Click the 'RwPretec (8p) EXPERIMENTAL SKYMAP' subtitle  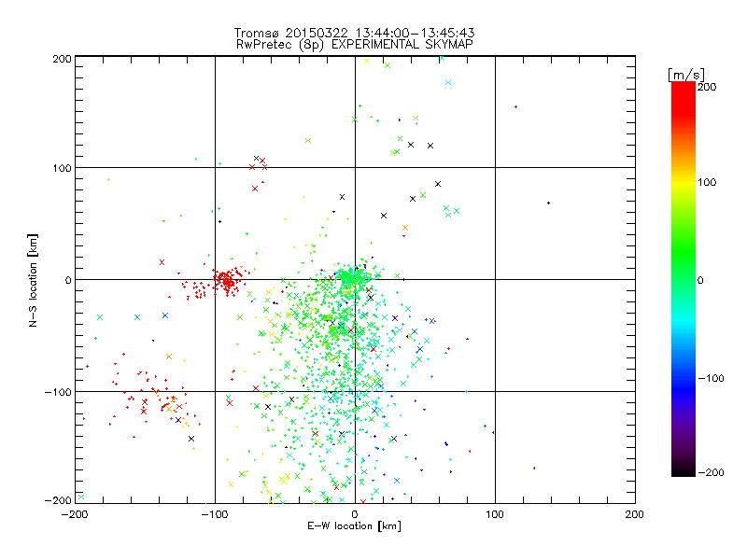coord(355,45)
